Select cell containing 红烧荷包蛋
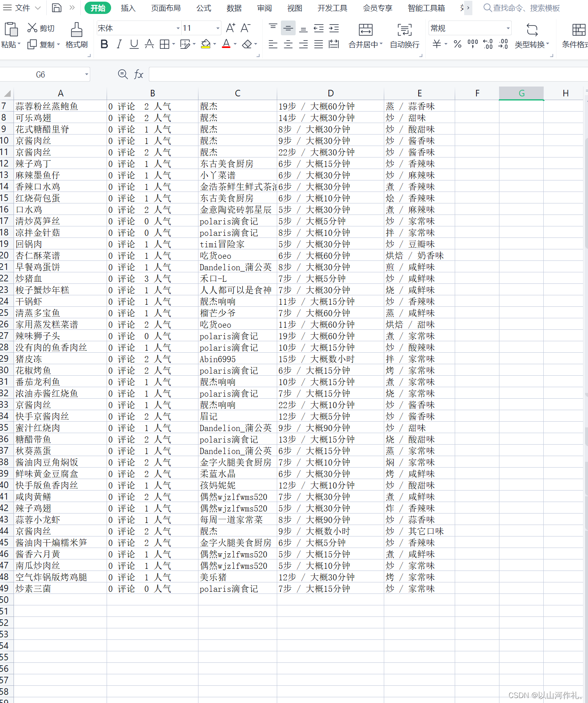588x703 pixels. click(60, 198)
